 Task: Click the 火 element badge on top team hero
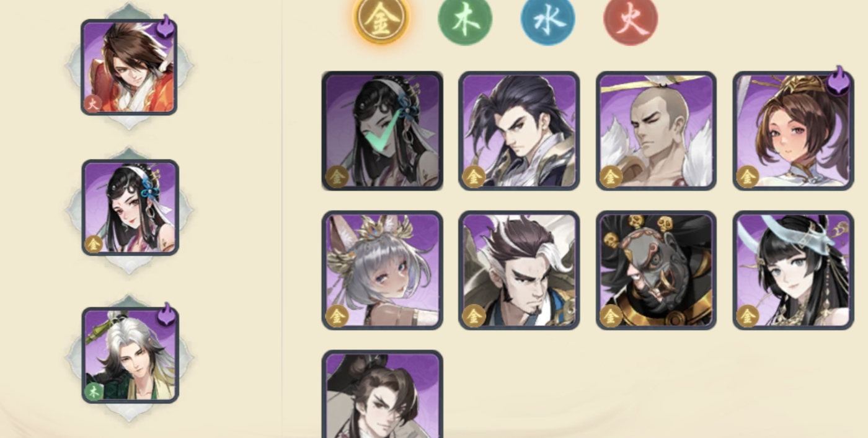[x=93, y=103]
